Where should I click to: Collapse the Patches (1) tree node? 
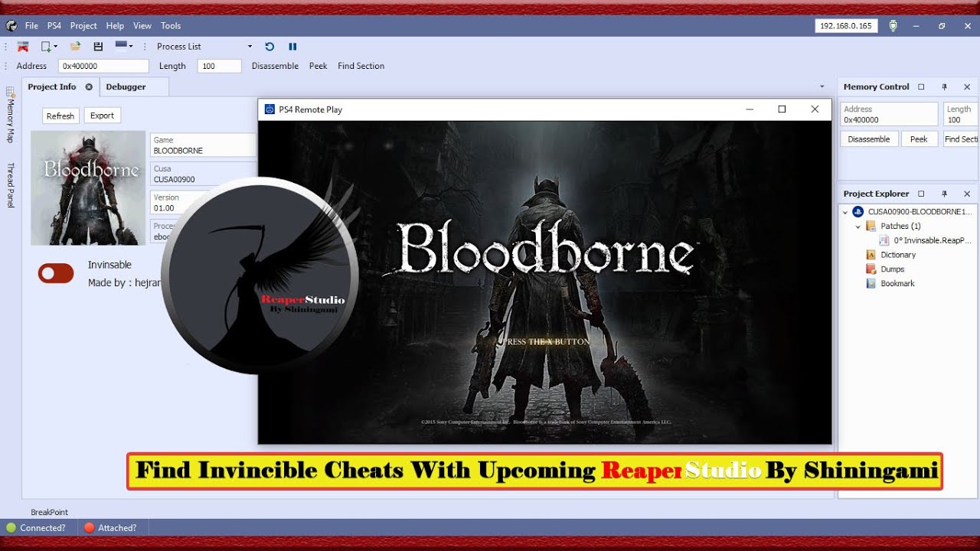pyautogui.click(x=857, y=227)
